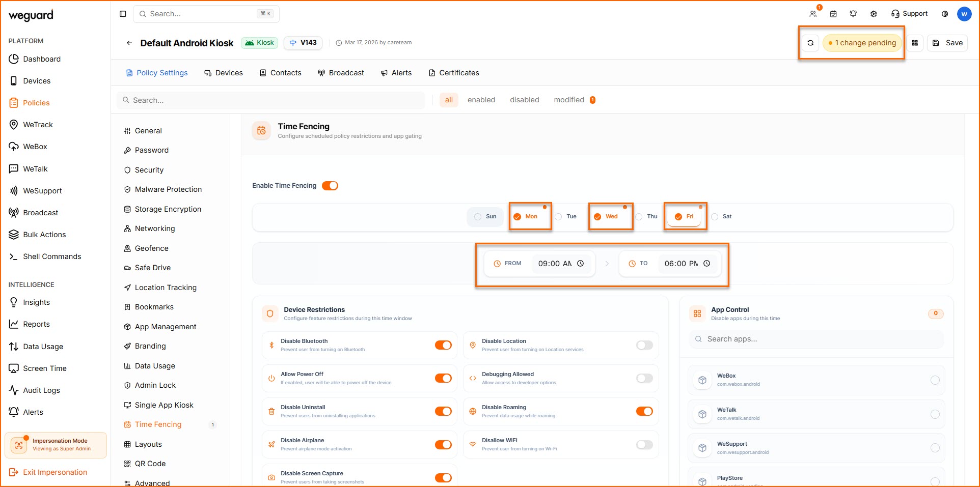Click the sidebar collapse panel icon

pyautogui.click(x=123, y=14)
